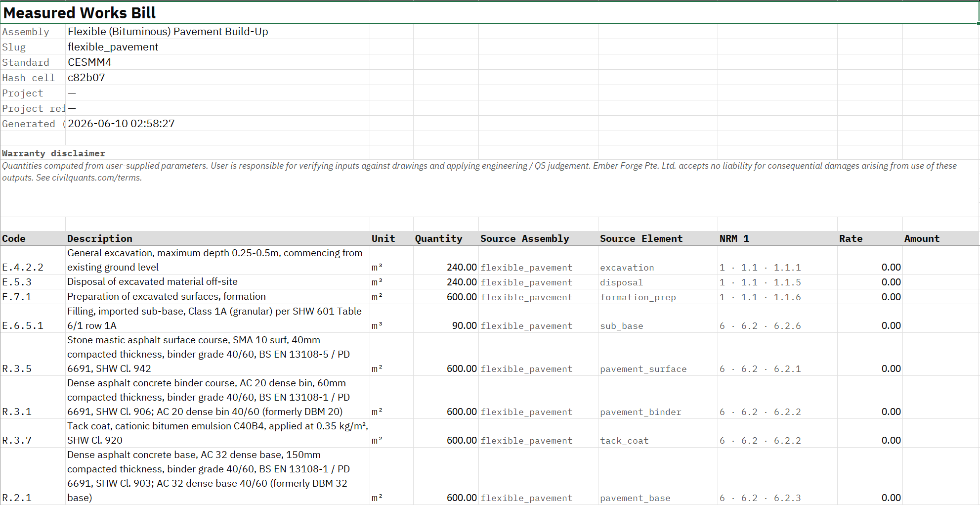
Task: Click the 'Assembly' label cell
Action: click(x=33, y=32)
